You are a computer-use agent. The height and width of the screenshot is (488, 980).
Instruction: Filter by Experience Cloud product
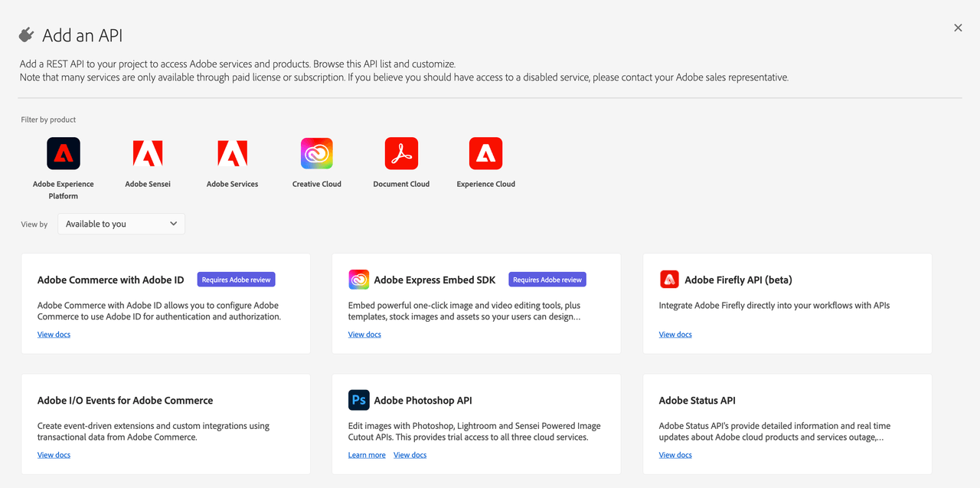coord(485,154)
